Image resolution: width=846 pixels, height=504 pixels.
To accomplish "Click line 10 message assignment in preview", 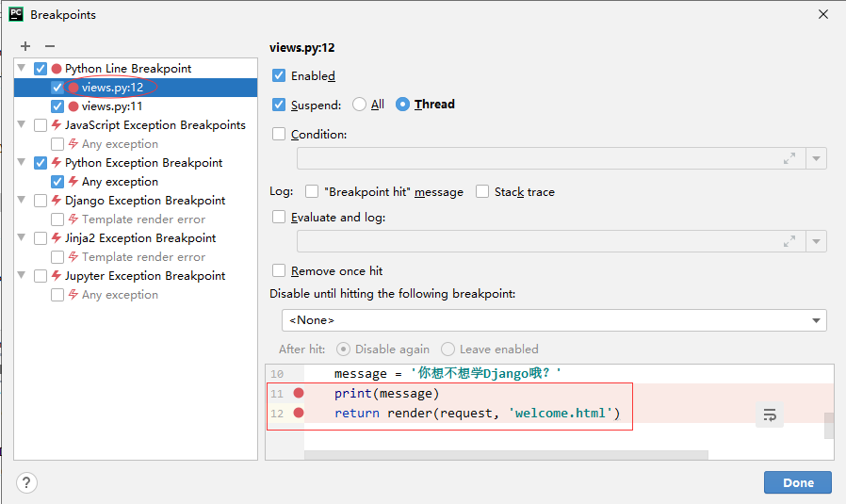I will click(x=447, y=373).
